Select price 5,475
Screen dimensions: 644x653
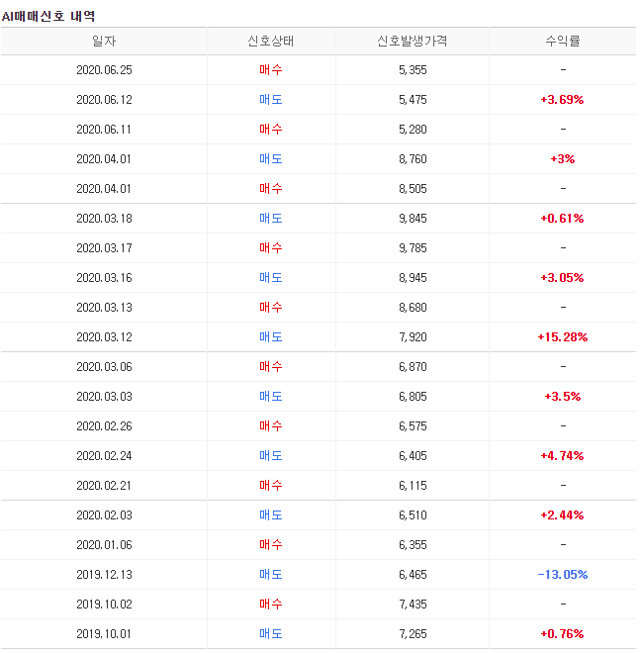click(413, 100)
